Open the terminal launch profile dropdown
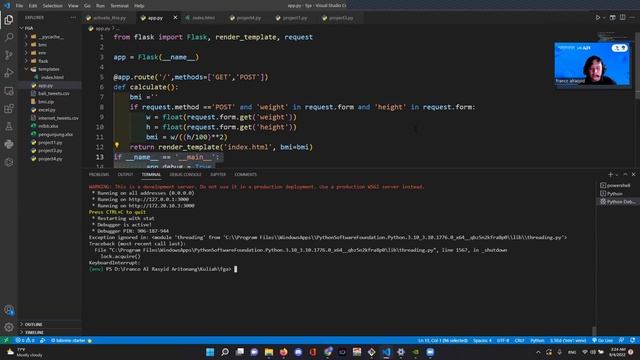This screenshot has height=360, width=640. pos(616,174)
